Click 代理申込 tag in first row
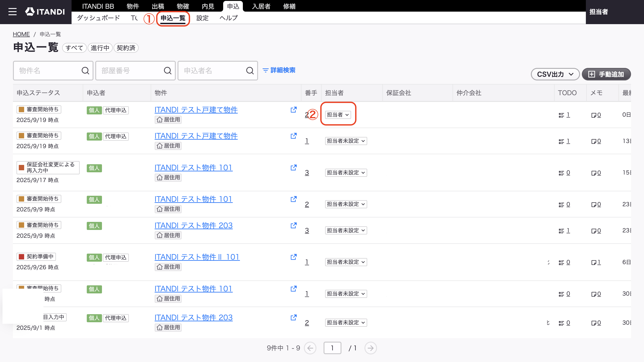Image resolution: width=644 pixels, height=362 pixels. [116, 110]
